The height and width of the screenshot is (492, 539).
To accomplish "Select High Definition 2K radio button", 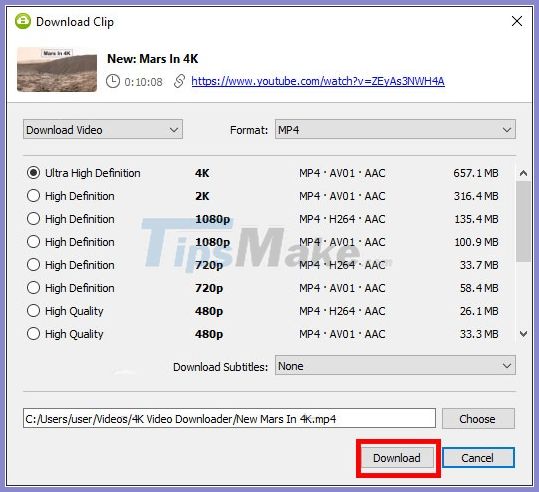I will point(33,196).
